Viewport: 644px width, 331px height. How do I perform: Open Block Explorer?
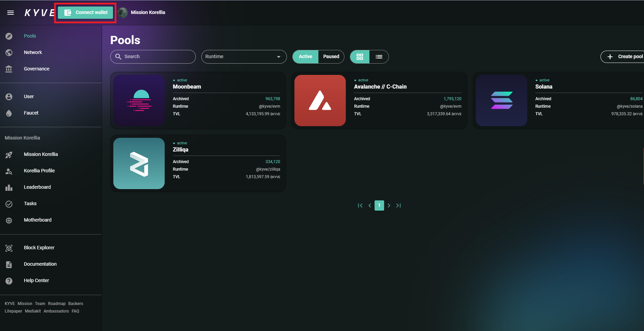point(39,248)
